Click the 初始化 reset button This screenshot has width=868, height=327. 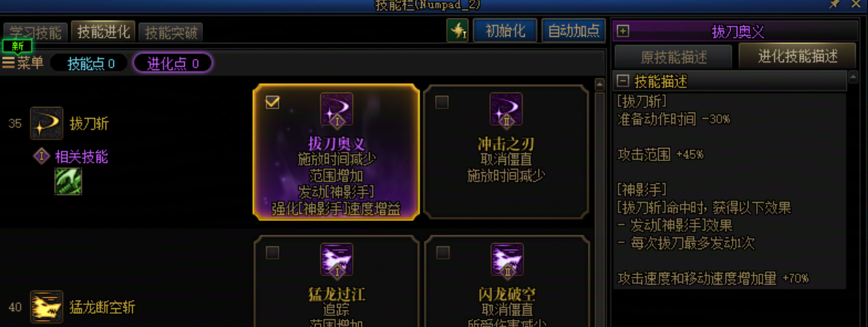click(x=505, y=31)
